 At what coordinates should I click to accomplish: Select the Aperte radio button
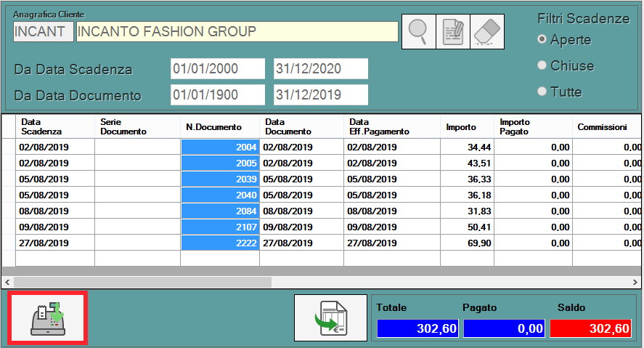(542, 39)
